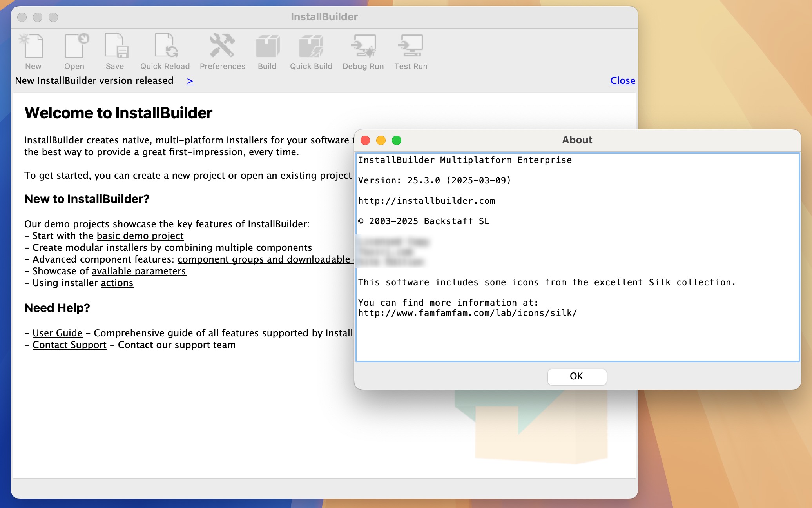Click the Quick Reload toolbar icon
Image resolution: width=812 pixels, height=508 pixels.
[x=165, y=52]
